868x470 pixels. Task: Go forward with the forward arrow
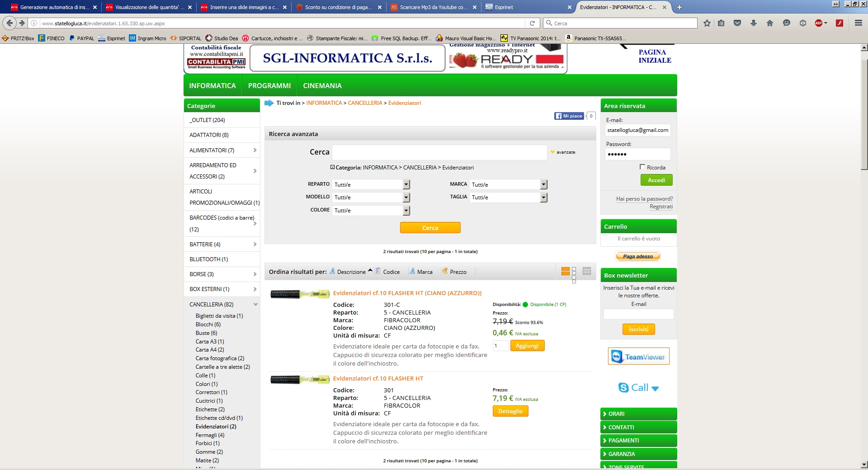click(22, 23)
